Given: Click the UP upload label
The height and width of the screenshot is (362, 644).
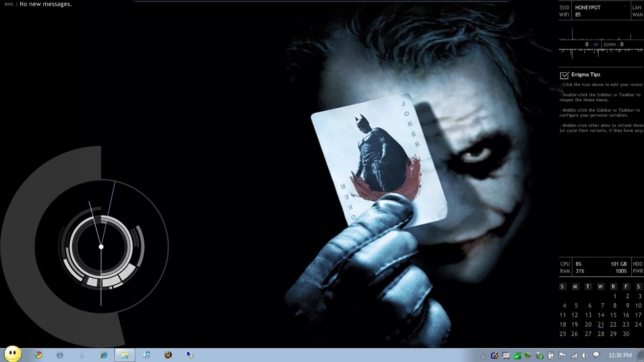Looking at the screenshot, I should click(x=596, y=45).
